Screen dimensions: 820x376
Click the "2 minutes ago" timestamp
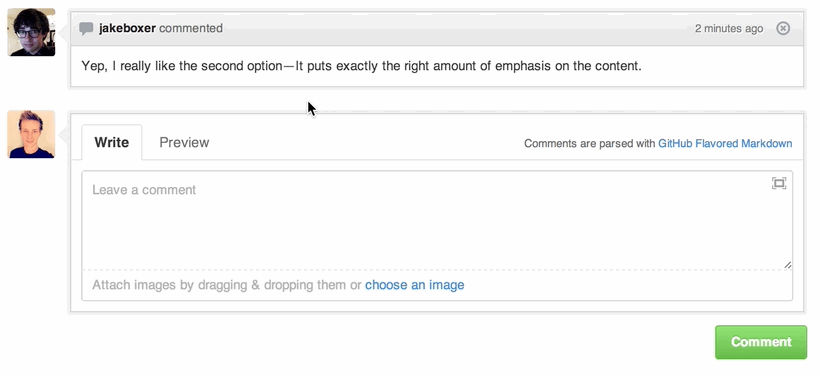click(729, 29)
